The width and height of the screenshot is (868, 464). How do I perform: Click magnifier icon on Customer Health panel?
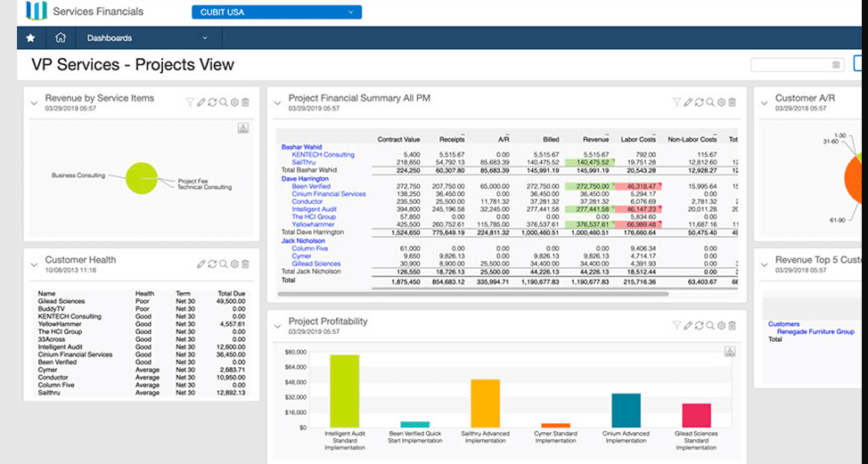click(223, 265)
